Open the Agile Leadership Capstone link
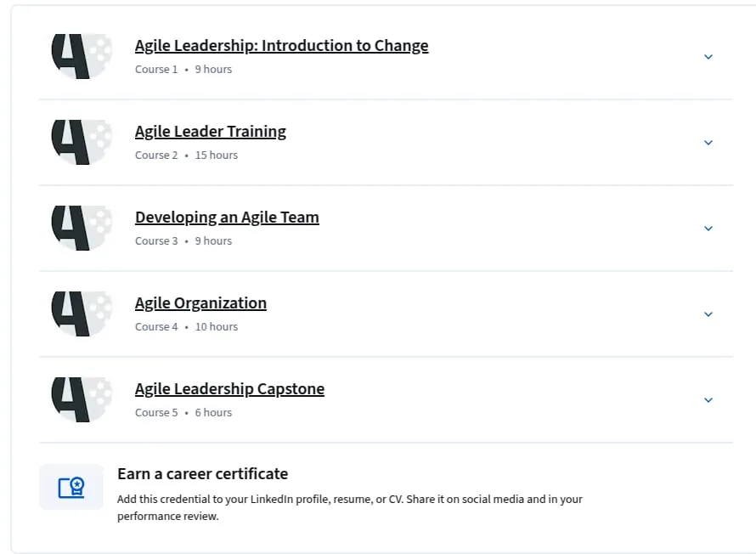The height and width of the screenshot is (554, 756). coord(229,389)
